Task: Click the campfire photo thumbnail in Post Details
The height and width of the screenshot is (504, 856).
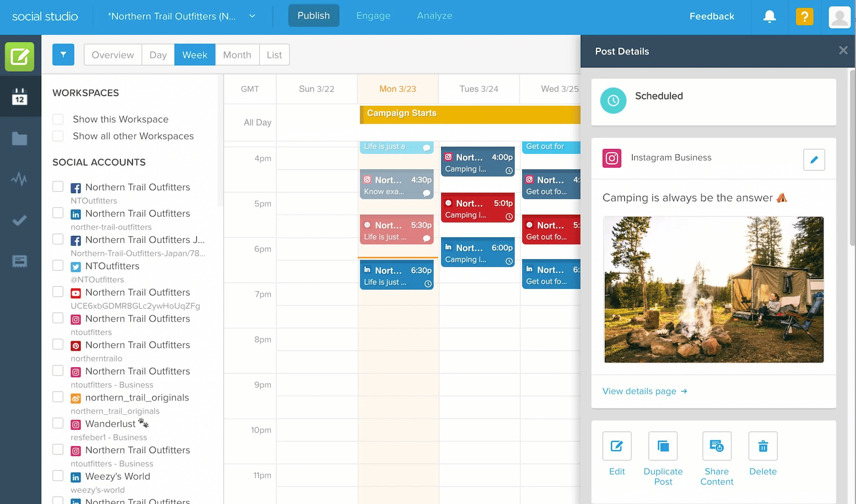Action: [x=714, y=289]
